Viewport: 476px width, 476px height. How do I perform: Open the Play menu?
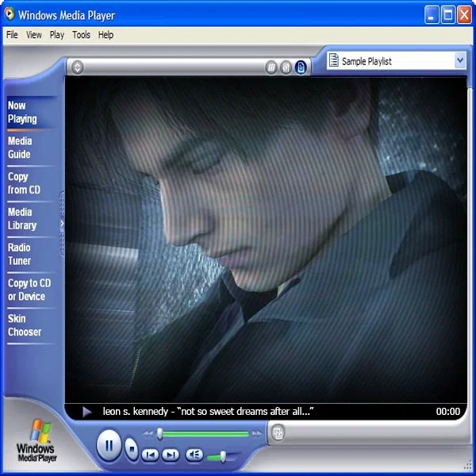(57, 35)
